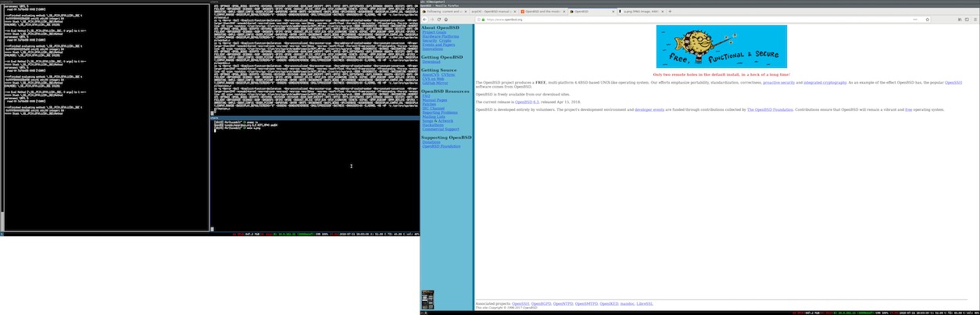Screen dimensions: 980x315
Task: Switch to the a.png PNG image tab
Action: click(x=642, y=11)
